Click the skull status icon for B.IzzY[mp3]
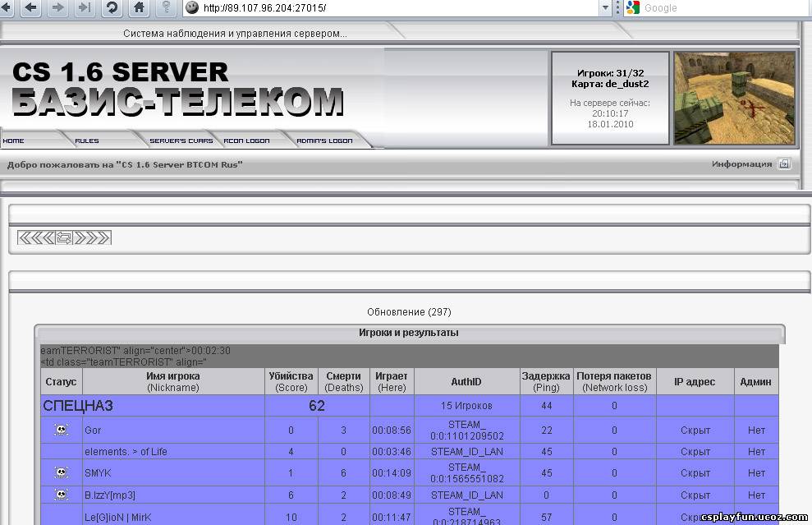The height and width of the screenshot is (525, 812). (x=61, y=495)
